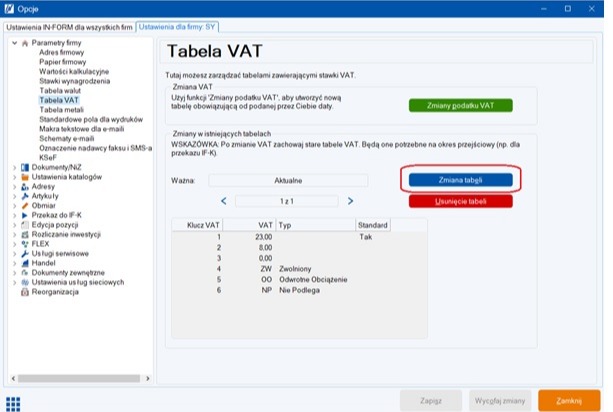The height and width of the screenshot is (412, 613).
Task: Click the Typ column header
Action: point(316,225)
